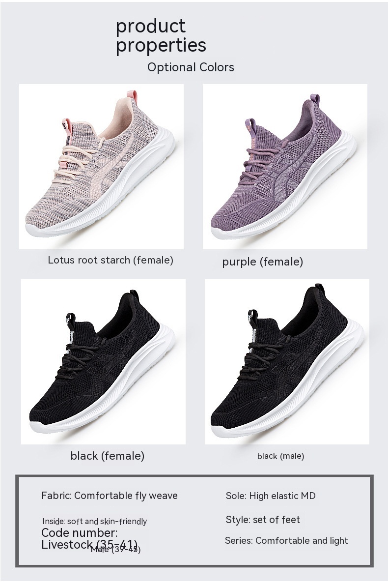Click the 'Code number:' label
The image size is (388, 588).
click(80, 533)
